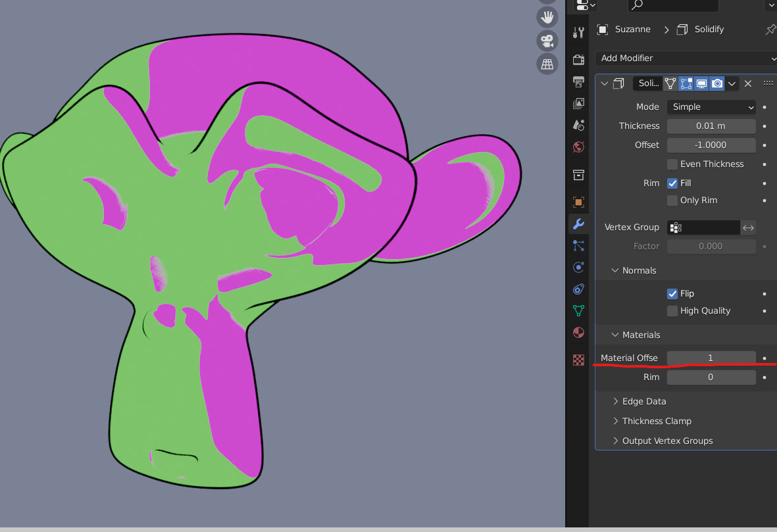Click the animate dot beside High Quality

point(764,311)
